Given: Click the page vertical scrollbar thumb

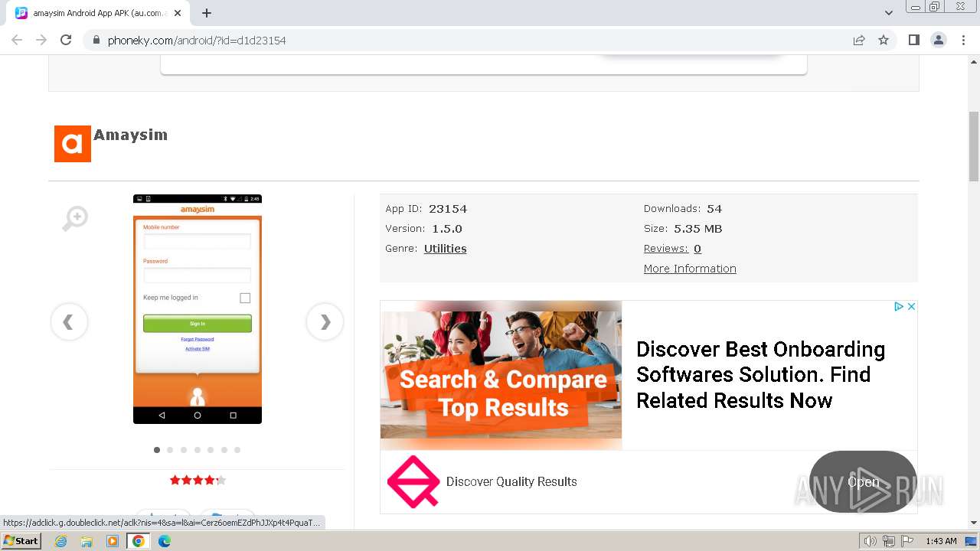Looking at the screenshot, I should pyautogui.click(x=974, y=146).
